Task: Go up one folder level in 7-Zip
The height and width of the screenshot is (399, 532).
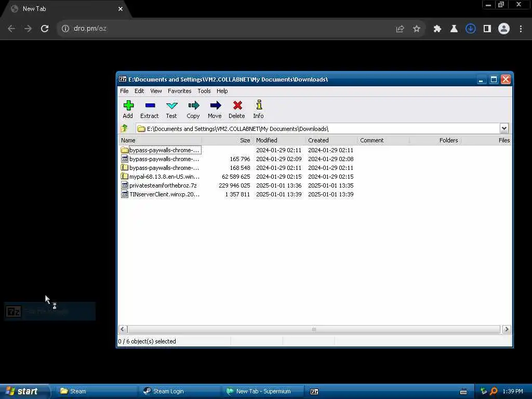Action: (x=124, y=128)
